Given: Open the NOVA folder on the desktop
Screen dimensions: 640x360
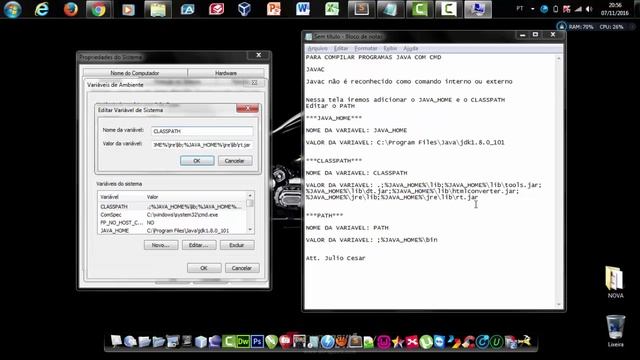Looking at the screenshot, I should click(615, 282).
